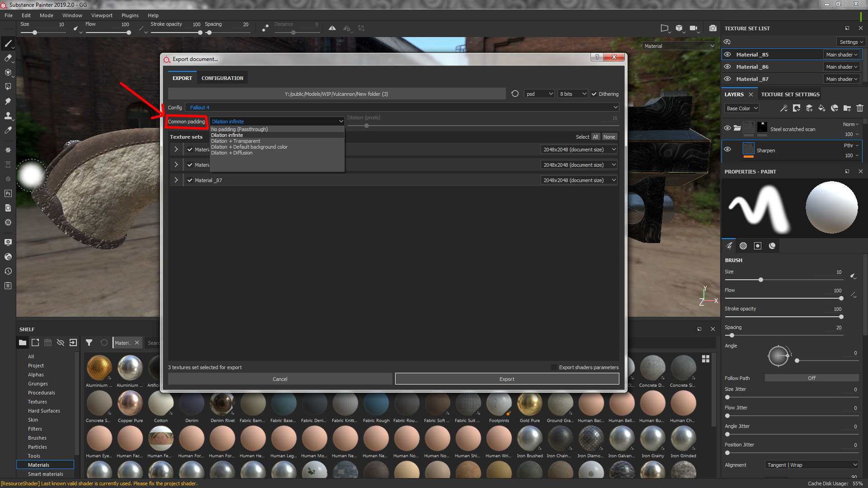Click the shelf filter funnel icon
Viewport: 868px width, 488px height.
89,343
